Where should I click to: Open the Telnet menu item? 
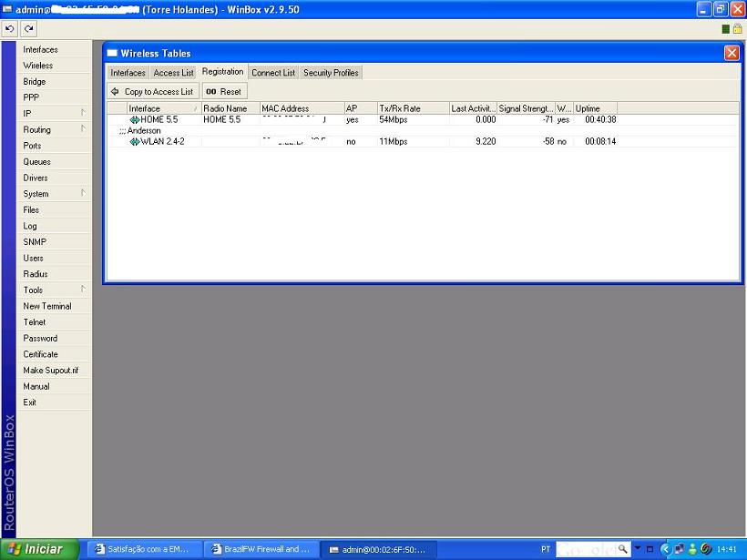54,322
